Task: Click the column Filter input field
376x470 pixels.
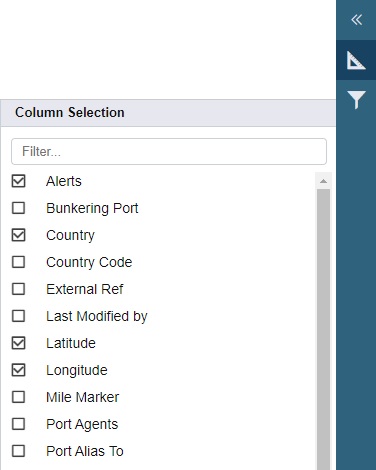Action: (x=169, y=151)
